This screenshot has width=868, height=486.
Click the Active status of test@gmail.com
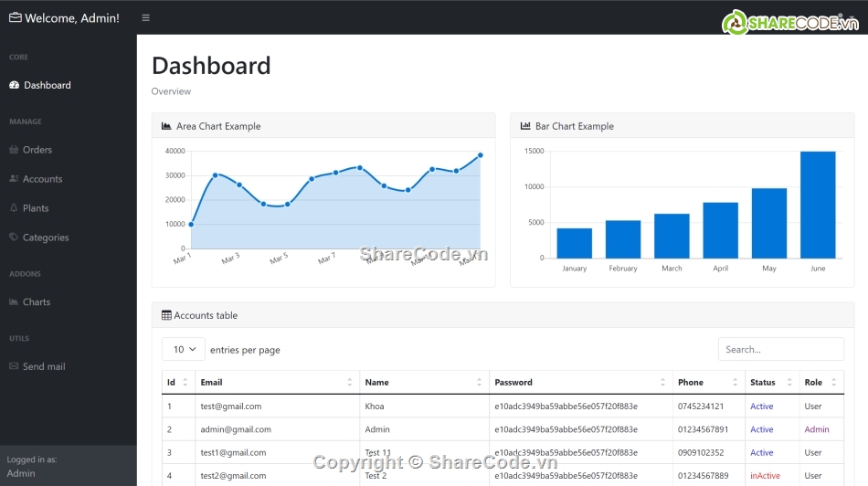761,407
